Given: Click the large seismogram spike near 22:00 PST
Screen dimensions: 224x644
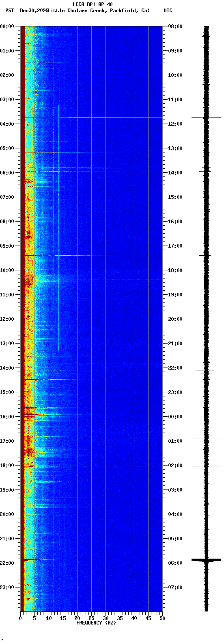Looking at the screenshot, I should click(206, 560).
